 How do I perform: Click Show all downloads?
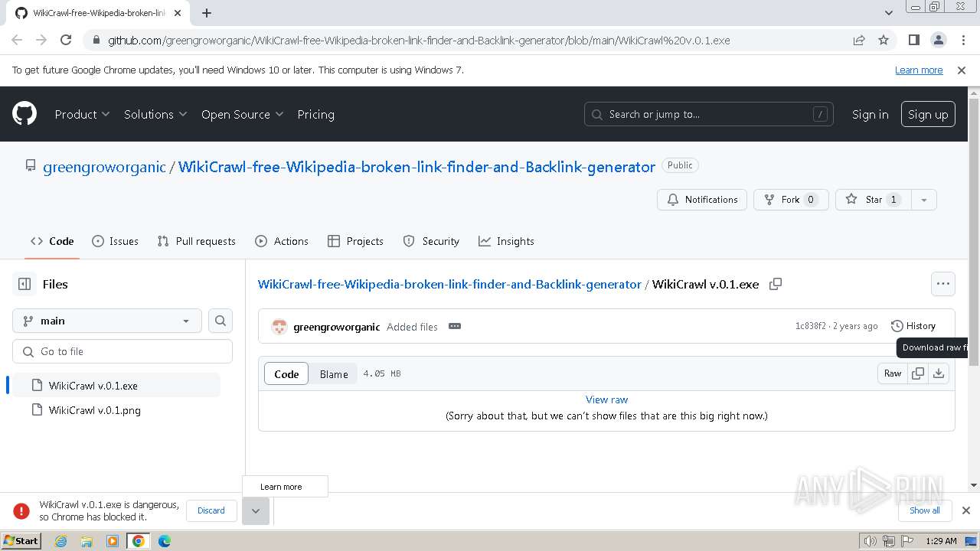[925, 510]
